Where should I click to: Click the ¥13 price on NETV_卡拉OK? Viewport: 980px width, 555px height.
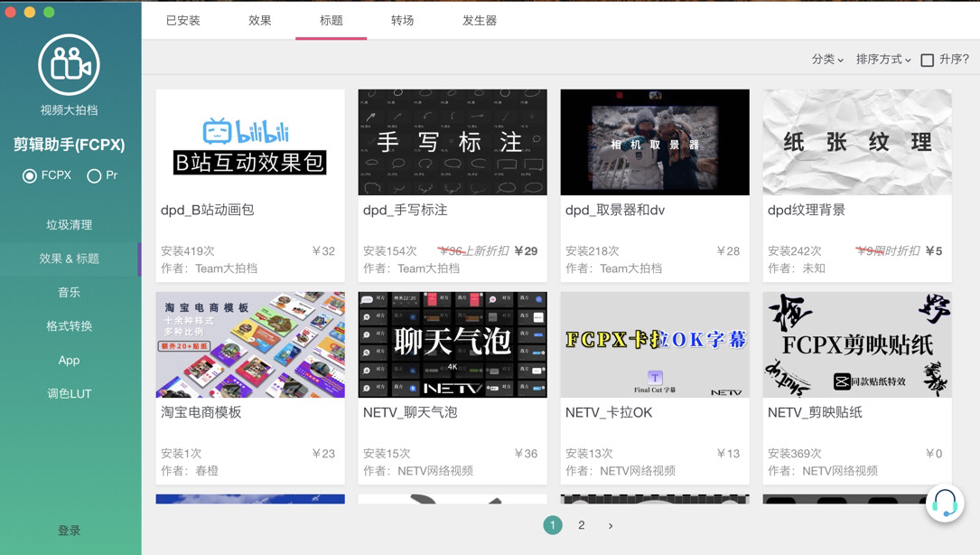point(728,454)
